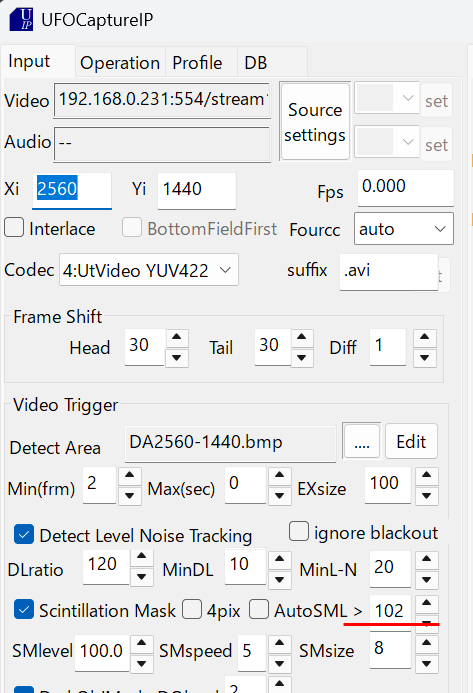Screen dimensions: 473x693
Task: Click the DLratio 120 field
Action: 106,567
